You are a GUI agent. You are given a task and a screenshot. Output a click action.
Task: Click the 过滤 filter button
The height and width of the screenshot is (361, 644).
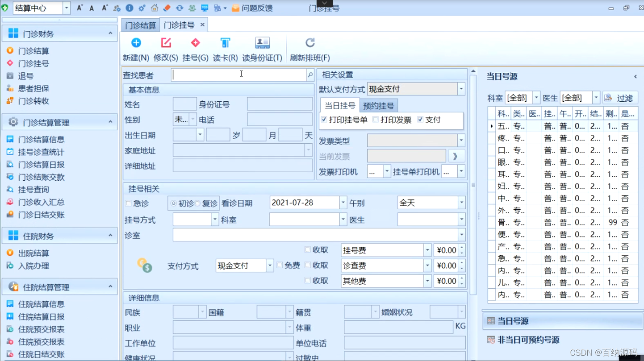click(620, 98)
